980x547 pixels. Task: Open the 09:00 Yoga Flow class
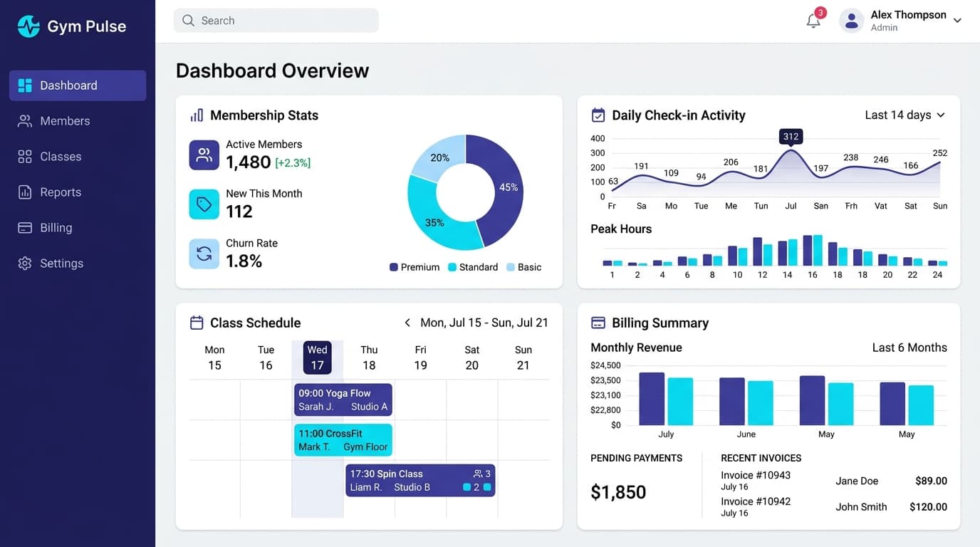(x=343, y=400)
